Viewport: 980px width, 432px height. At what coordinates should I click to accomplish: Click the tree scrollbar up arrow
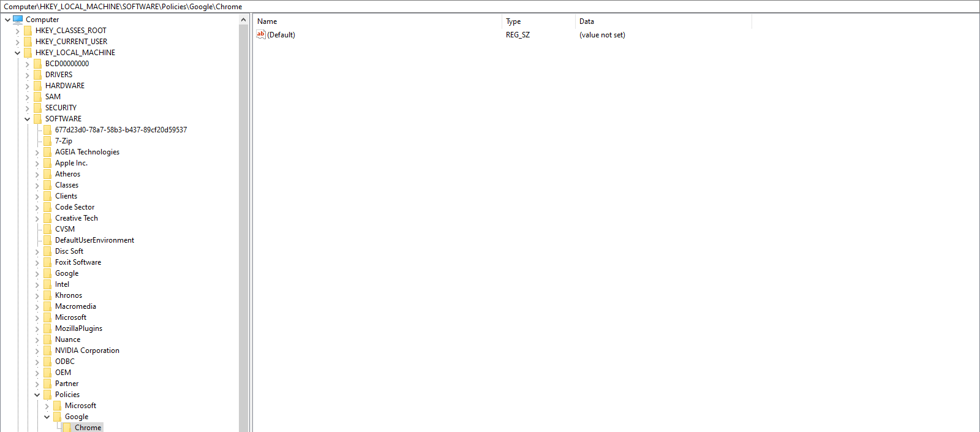tap(243, 20)
